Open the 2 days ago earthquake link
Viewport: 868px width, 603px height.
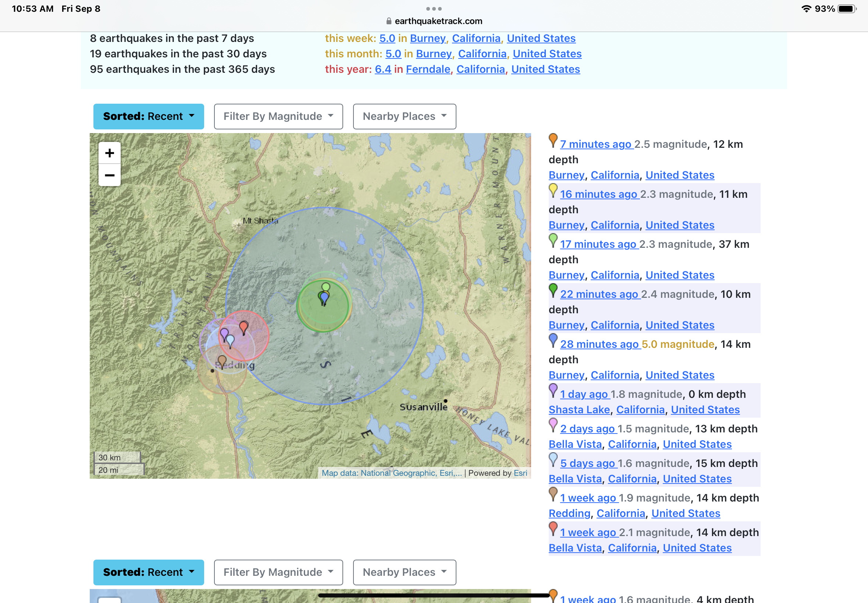click(588, 429)
